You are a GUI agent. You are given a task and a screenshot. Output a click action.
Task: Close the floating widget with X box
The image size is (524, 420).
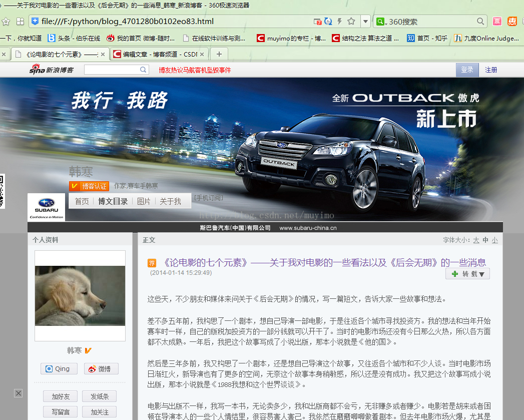click(x=19, y=393)
